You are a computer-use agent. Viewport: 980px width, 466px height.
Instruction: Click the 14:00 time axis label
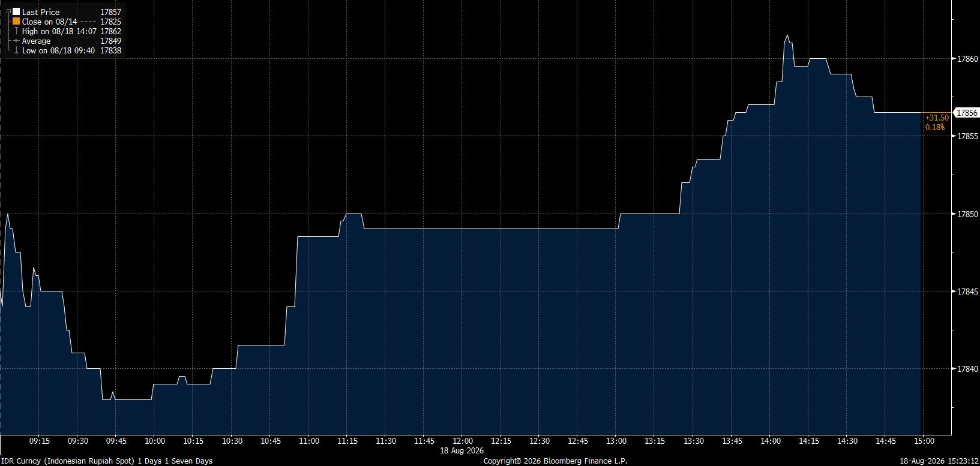point(770,441)
